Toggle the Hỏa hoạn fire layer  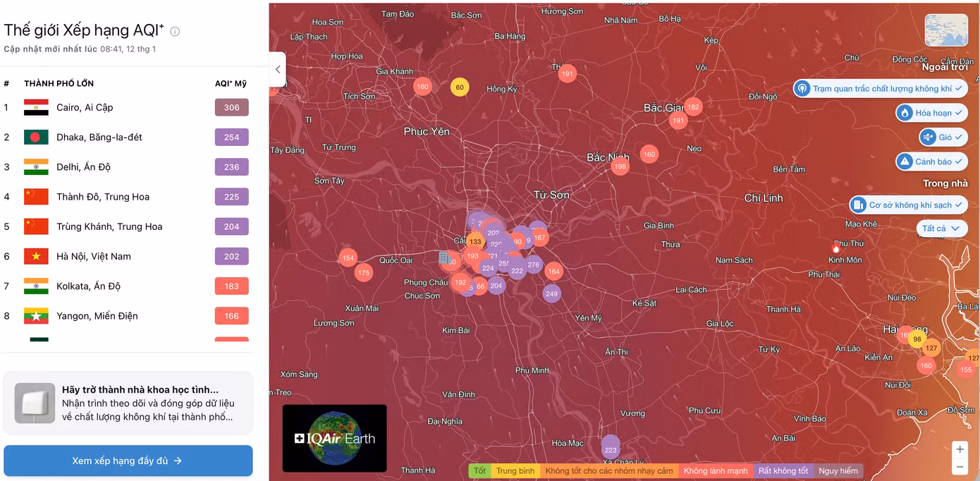tap(931, 113)
